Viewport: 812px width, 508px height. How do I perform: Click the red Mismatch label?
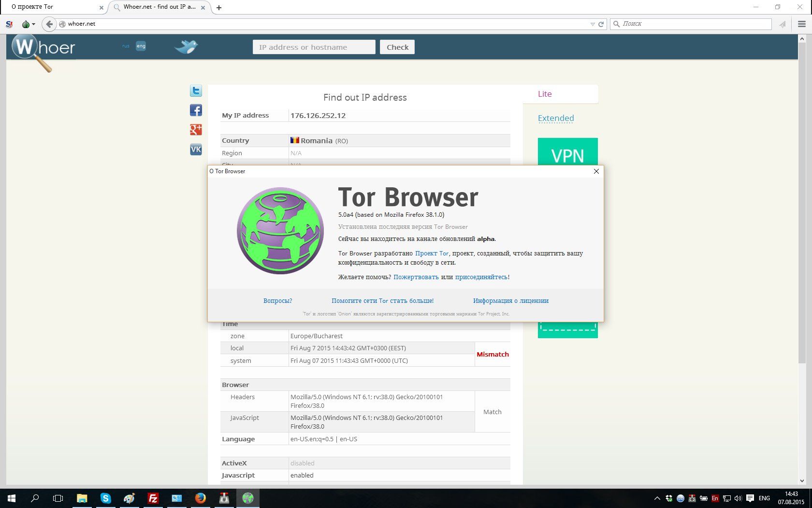coord(493,354)
